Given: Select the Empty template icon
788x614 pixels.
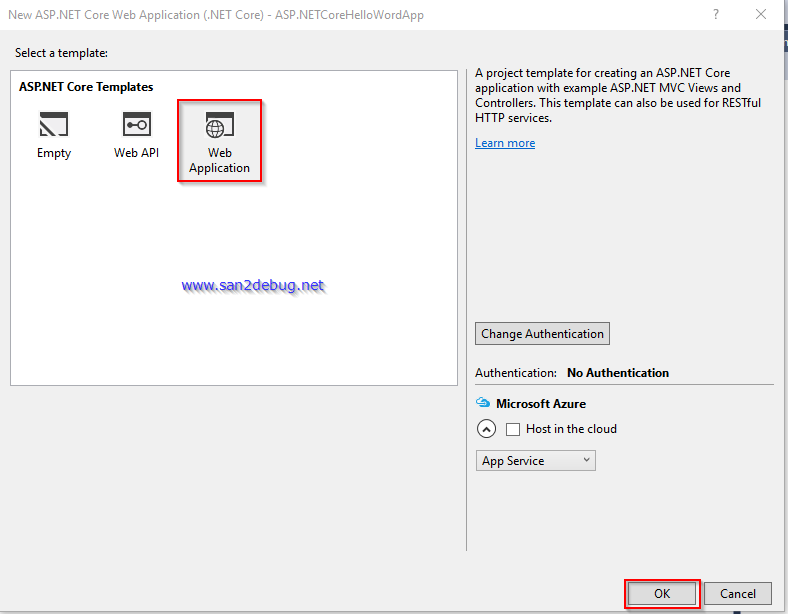Looking at the screenshot, I should (53, 124).
